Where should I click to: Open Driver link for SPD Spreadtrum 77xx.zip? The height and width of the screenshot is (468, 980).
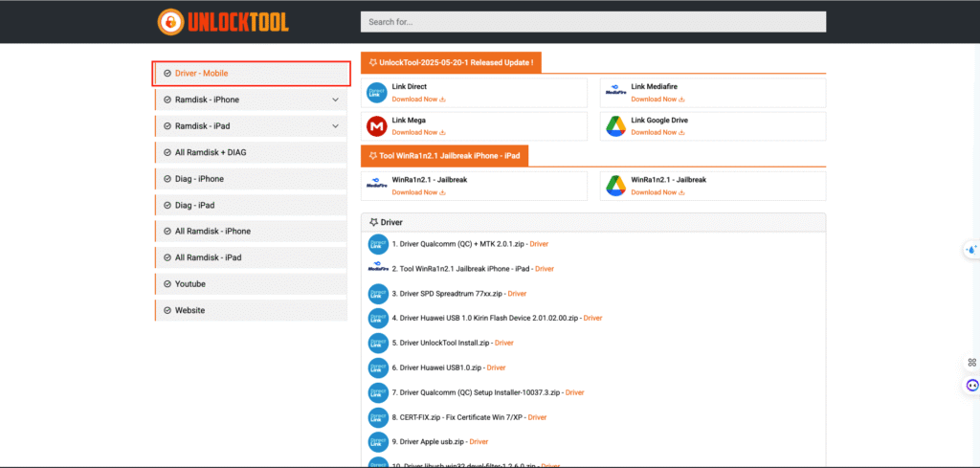pyautogui.click(x=517, y=294)
